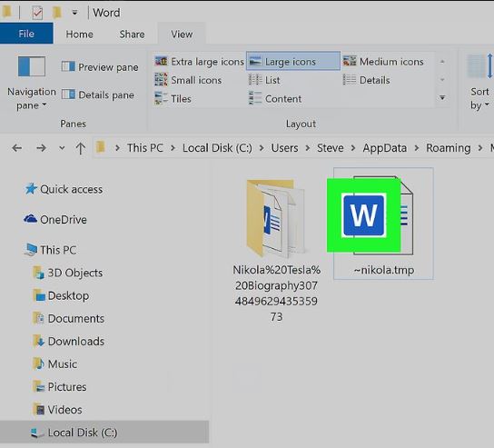
Task: Click the Sort by icon
Action: tap(480, 66)
